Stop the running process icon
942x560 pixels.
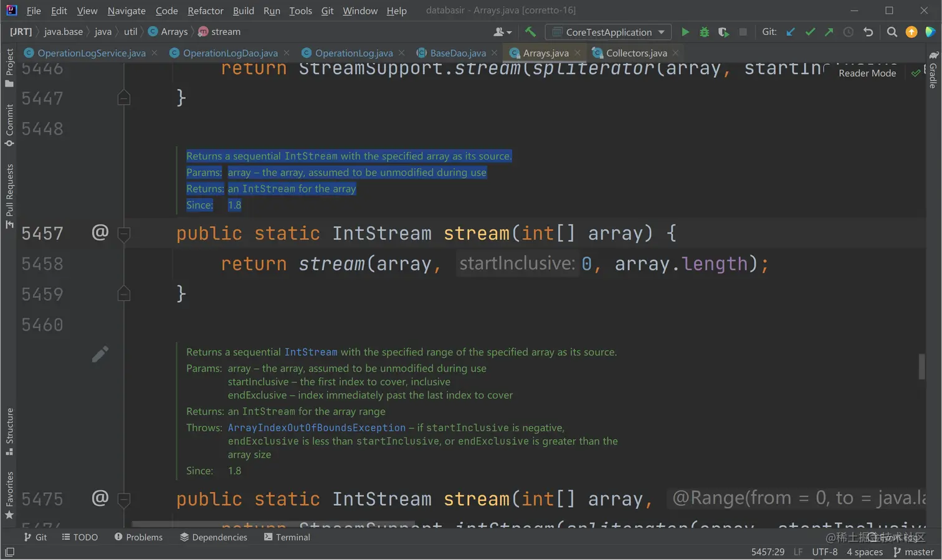pos(743,32)
